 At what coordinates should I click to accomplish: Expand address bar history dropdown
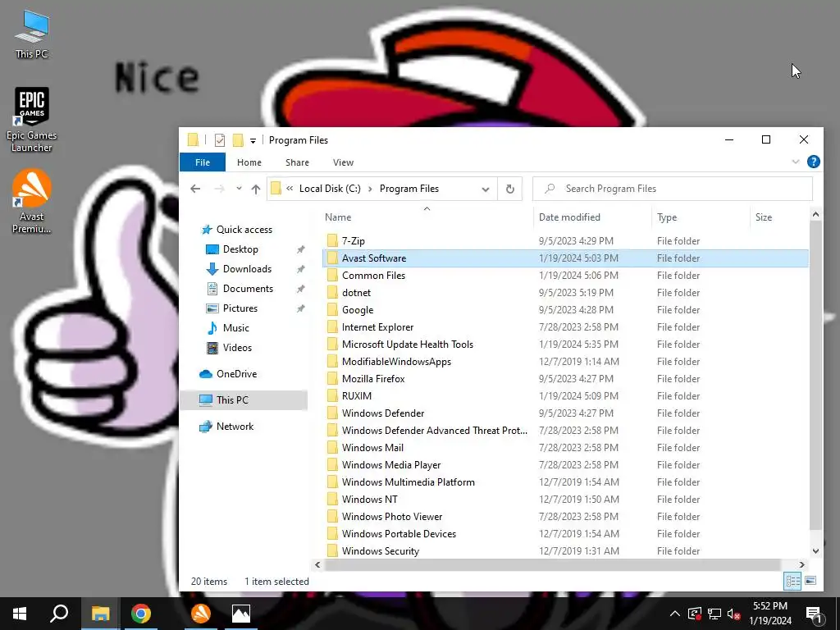point(486,189)
